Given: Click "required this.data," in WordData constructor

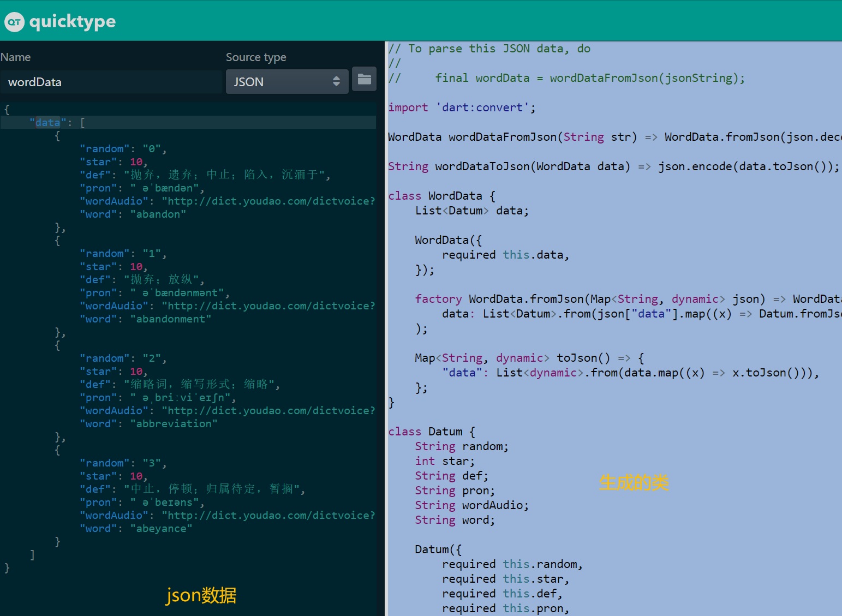Looking at the screenshot, I should click(506, 255).
